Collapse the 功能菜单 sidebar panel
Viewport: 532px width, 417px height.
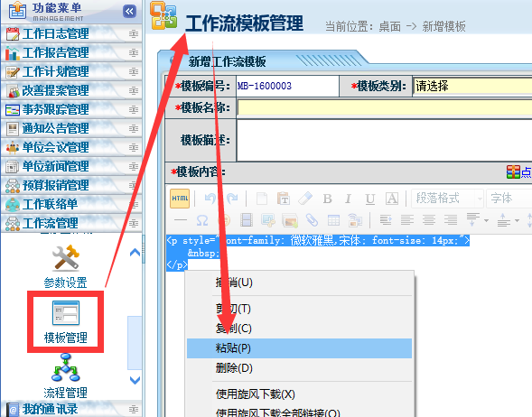click(129, 11)
